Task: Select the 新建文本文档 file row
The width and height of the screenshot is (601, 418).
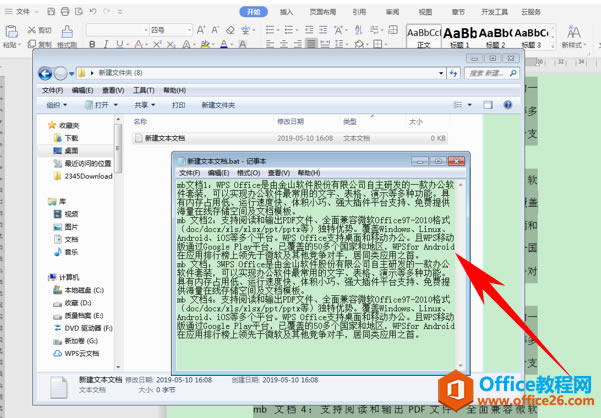Action: 290,138
